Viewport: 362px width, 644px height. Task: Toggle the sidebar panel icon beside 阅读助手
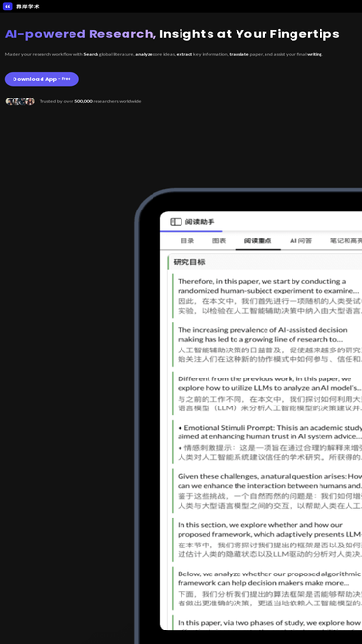[176, 222]
